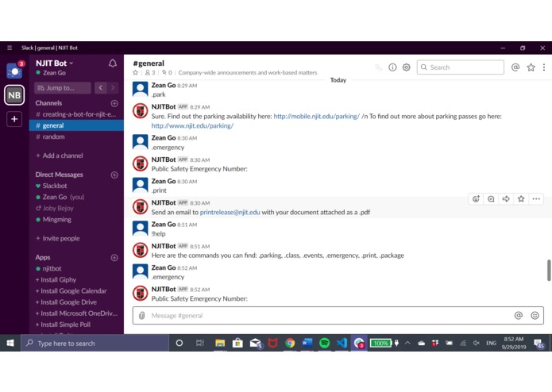Show the channel member list (3 members)

coord(150,72)
